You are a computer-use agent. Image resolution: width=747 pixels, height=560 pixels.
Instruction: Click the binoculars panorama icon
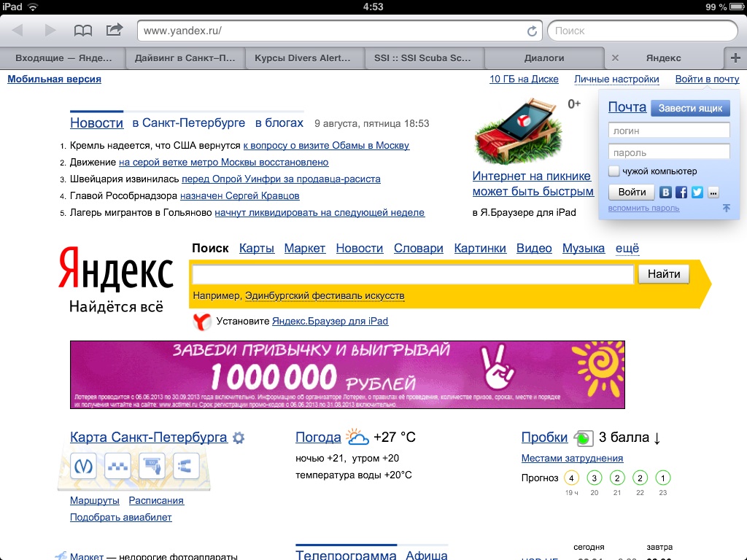(186, 465)
